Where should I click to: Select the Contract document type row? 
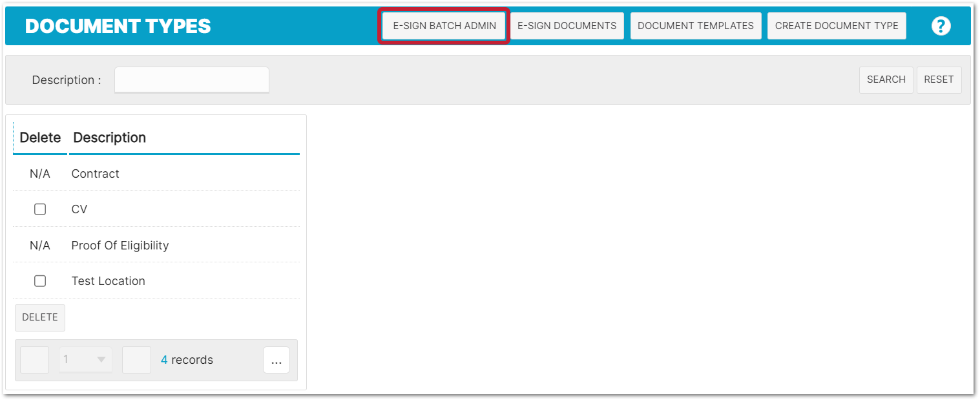point(96,174)
